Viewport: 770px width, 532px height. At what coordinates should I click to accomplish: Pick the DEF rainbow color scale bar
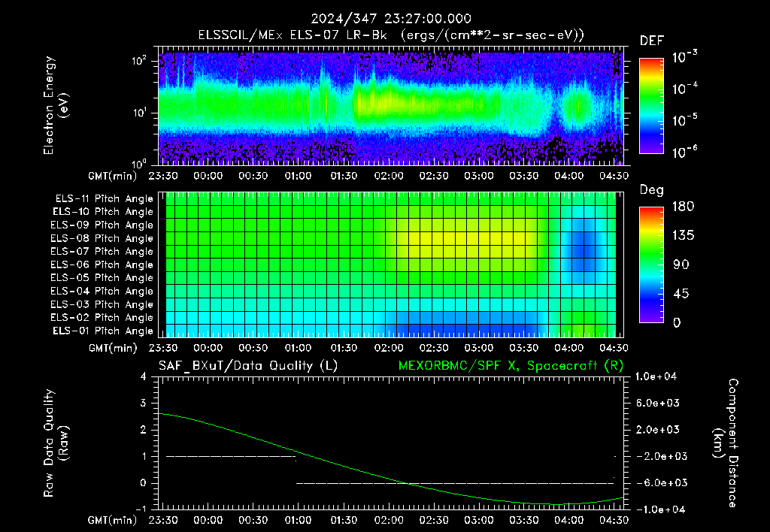tap(651, 105)
